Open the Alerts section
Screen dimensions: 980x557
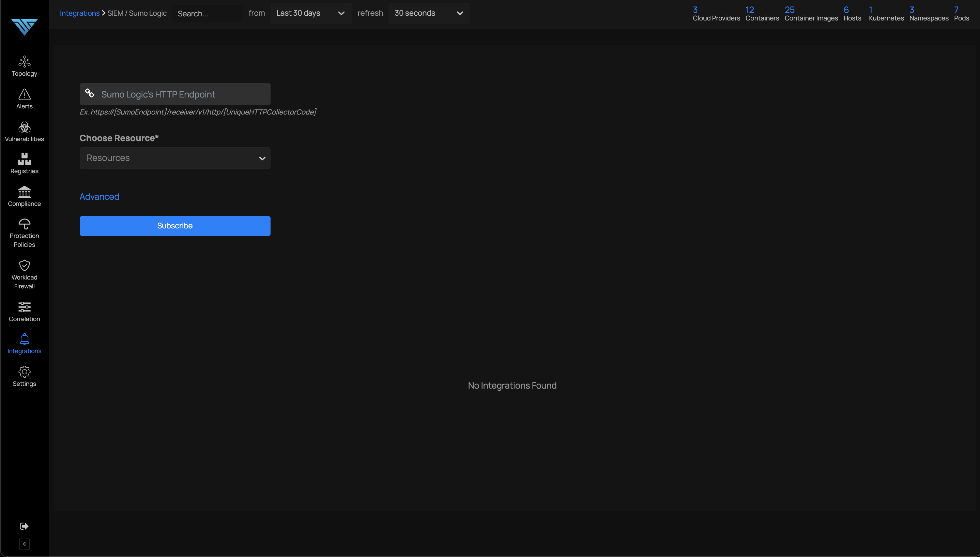tap(24, 99)
